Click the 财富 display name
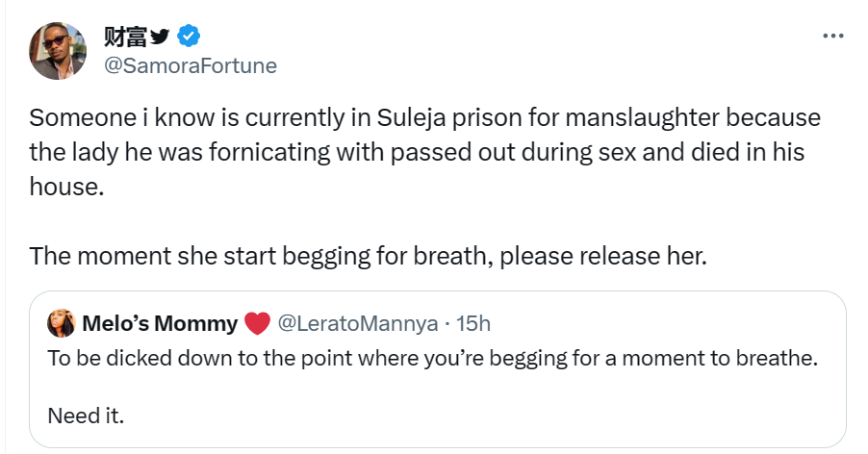The width and height of the screenshot is (868, 454). click(123, 37)
